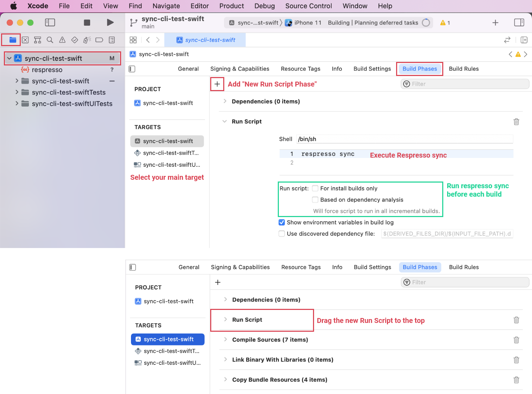
Task: Add a new build phase in lower editor
Action: pos(218,282)
